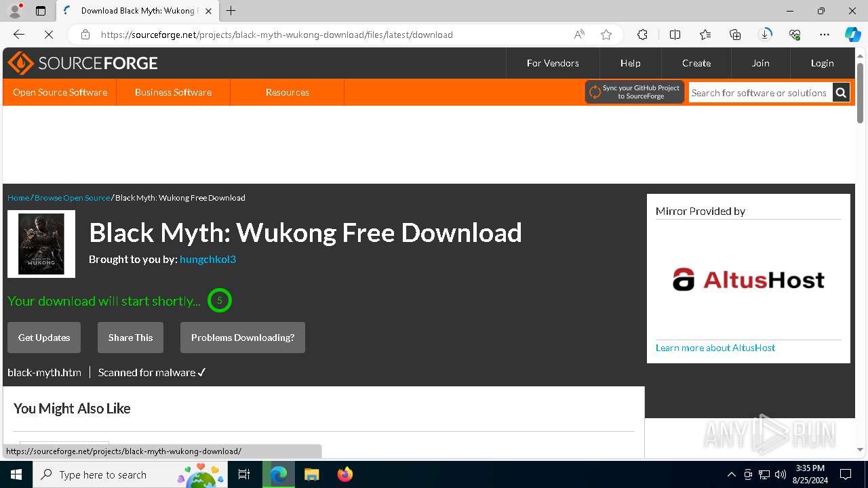The image size is (868, 488).
Task: Click Problems Downloading? button
Action: coord(243,338)
